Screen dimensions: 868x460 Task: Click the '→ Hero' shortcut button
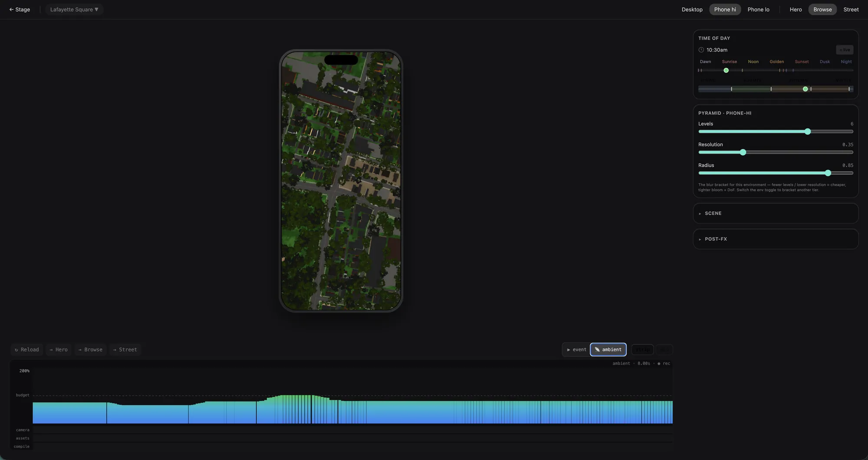click(59, 350)
